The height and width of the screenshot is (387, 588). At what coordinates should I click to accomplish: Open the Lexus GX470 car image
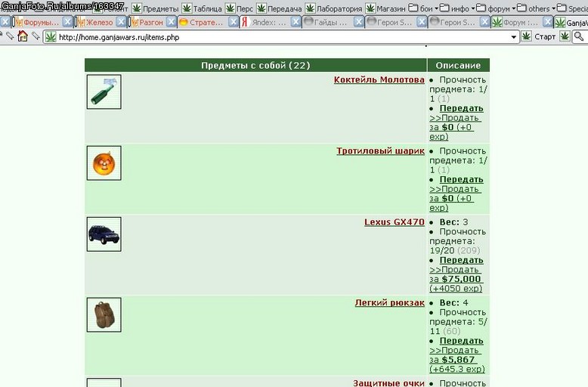[x=104, y=234]
